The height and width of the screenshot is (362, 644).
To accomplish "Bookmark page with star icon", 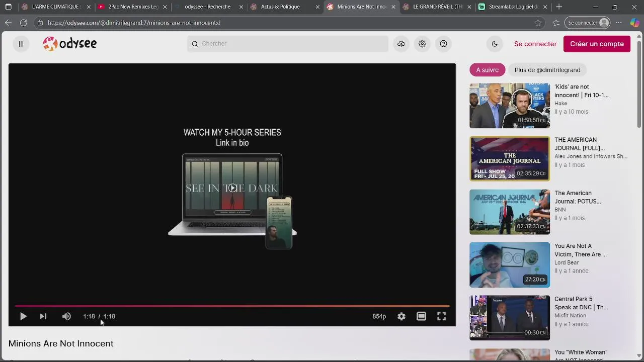I will (x=538, y=23).
